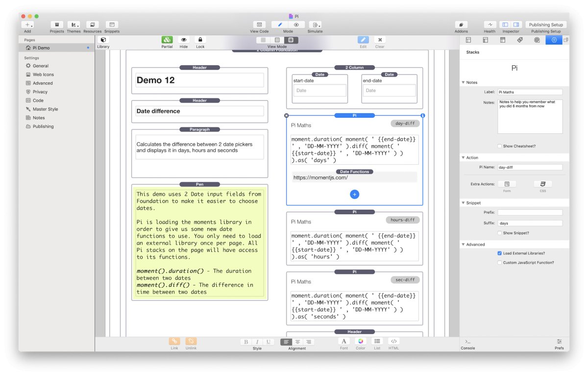
Task: Click the Simulate toolbar icon
Action: [x=315, y=25]
